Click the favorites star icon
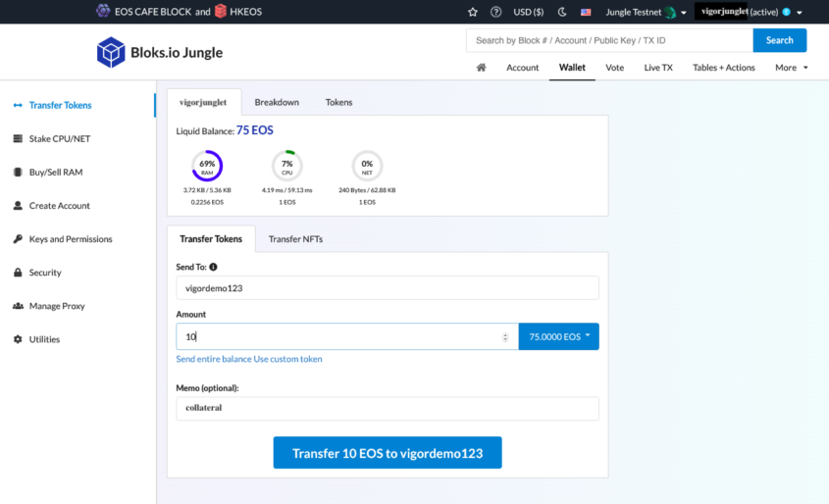Image resolution: width=829 pixels, height=504 pixels. (473, 12)
